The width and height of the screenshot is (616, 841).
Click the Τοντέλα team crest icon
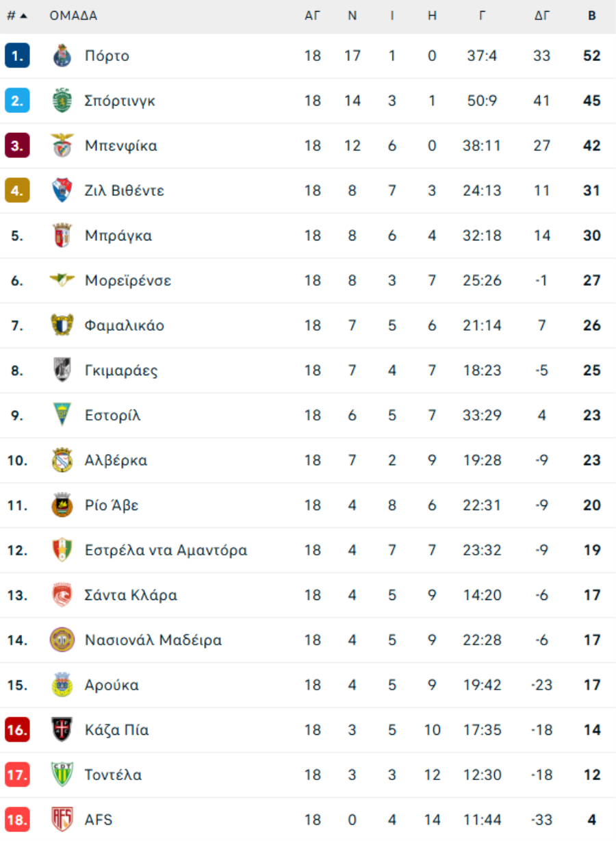coord(62,775)
